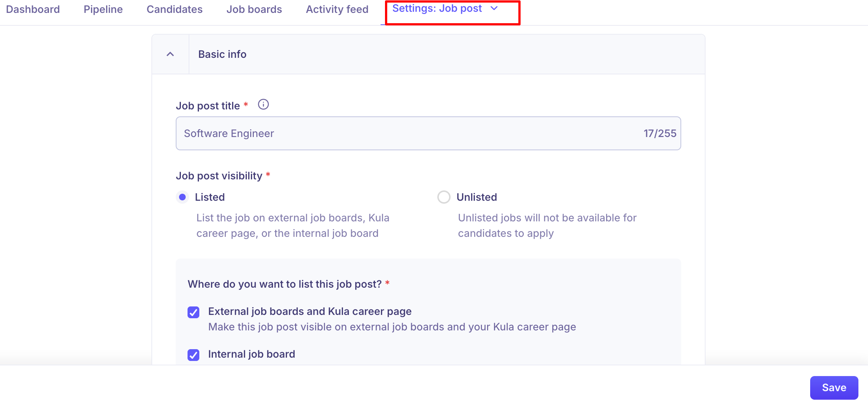This screenshot has width=868, height=400.
Task: Collapse the Basic info section chevron
Action: click(170, 55)
